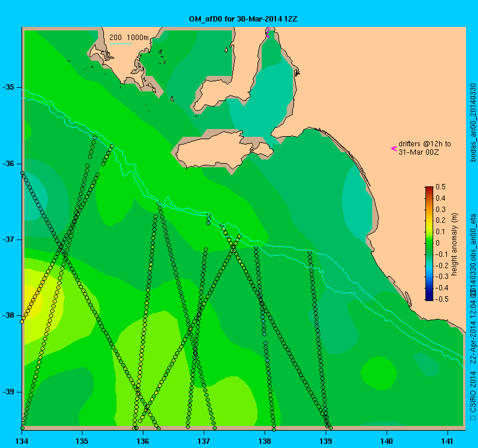Image resolution: width=478 pixels, height=448 pixels.
Task: Click the "31-Mar 00Z" legend text
Action: coord(419,152)
